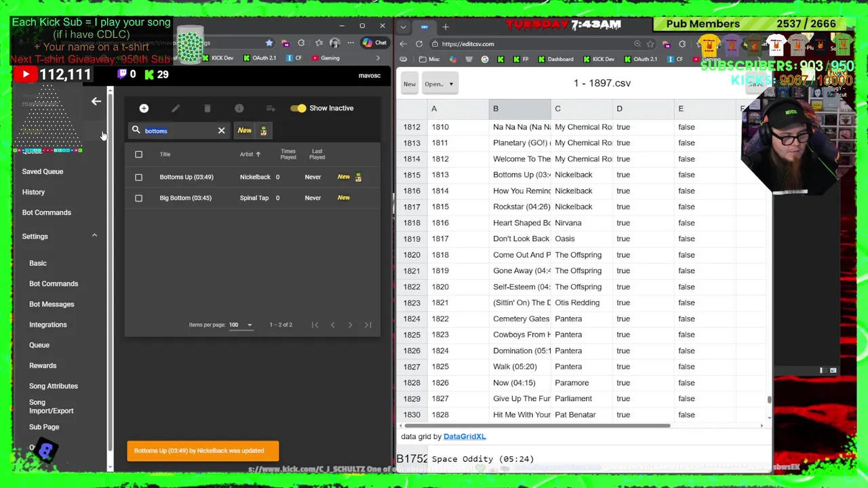
Task: Open Saved Queue in sidebar
Action: point(43,171)
